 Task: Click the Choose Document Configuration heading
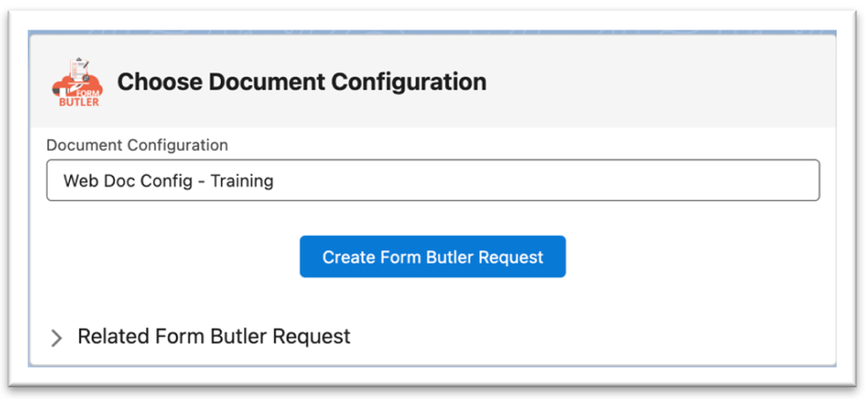302,82
